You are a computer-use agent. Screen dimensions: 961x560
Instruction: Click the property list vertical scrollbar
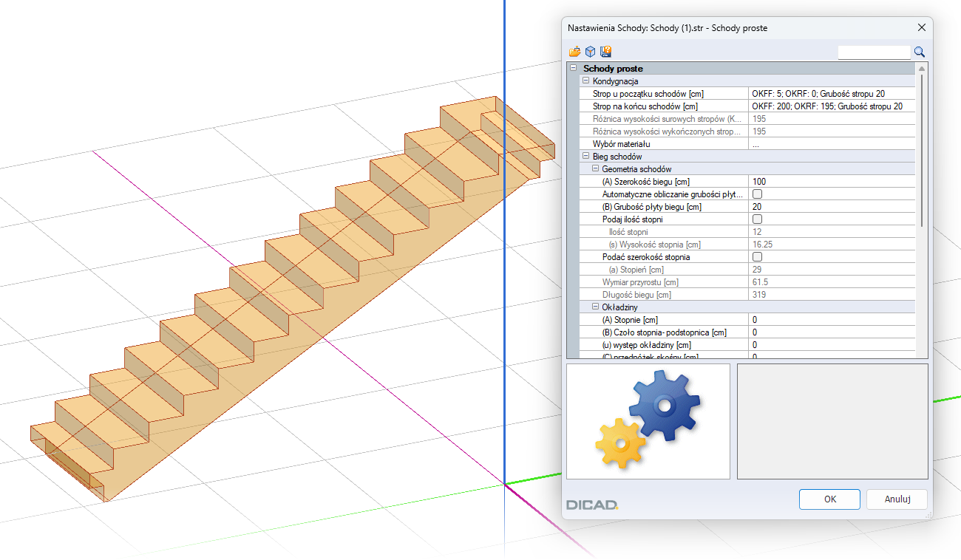point(921,148)
